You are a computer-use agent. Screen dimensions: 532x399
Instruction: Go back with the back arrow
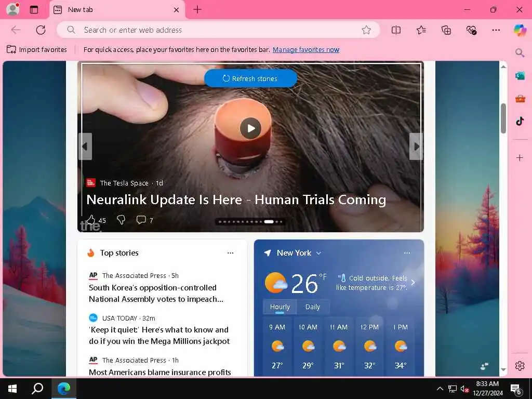click(16, 30)
